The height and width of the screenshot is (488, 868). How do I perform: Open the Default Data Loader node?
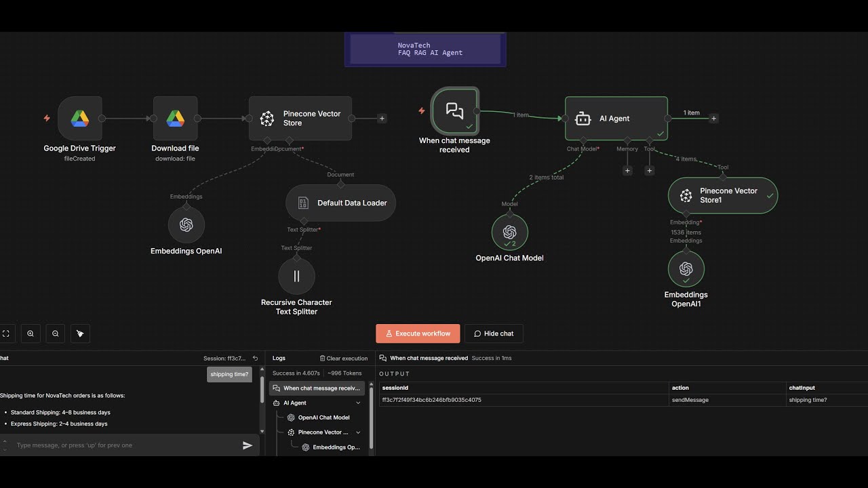(x=340, y=203)
